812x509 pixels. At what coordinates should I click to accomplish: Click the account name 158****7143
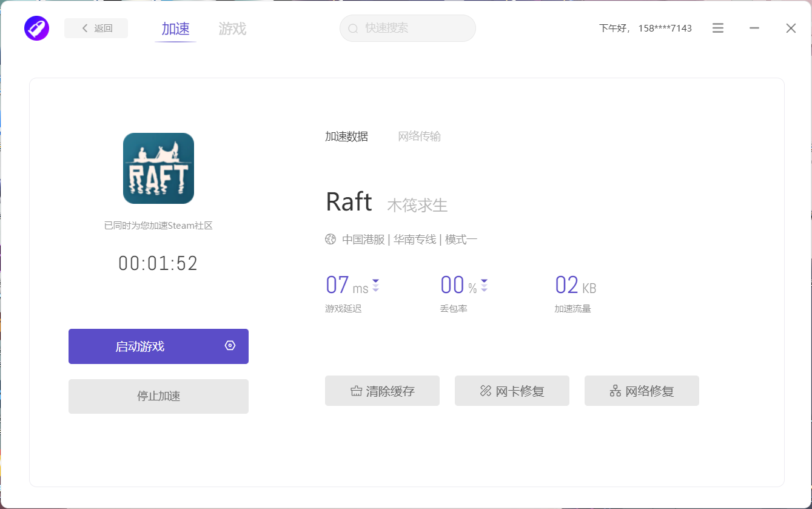point(665,28)
